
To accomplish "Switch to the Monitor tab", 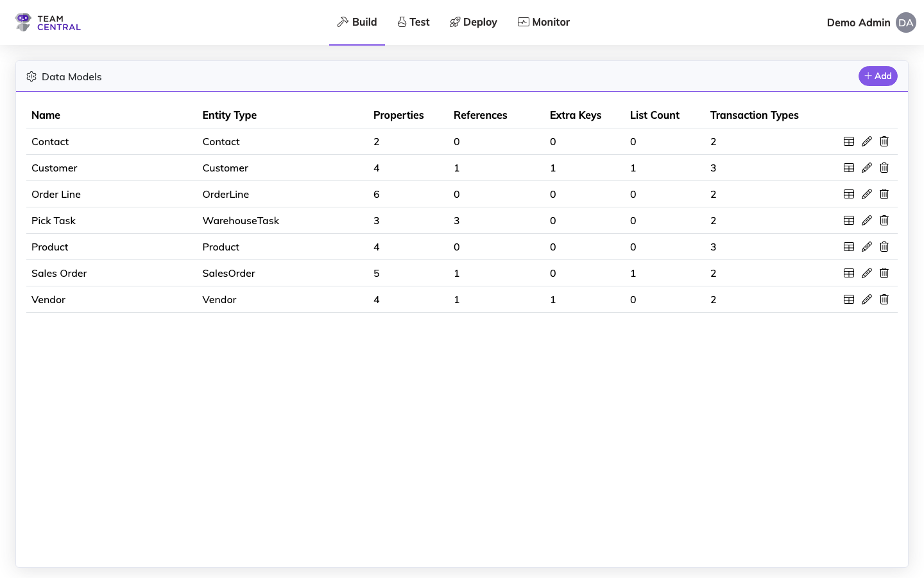I will (x=543, y=22).
